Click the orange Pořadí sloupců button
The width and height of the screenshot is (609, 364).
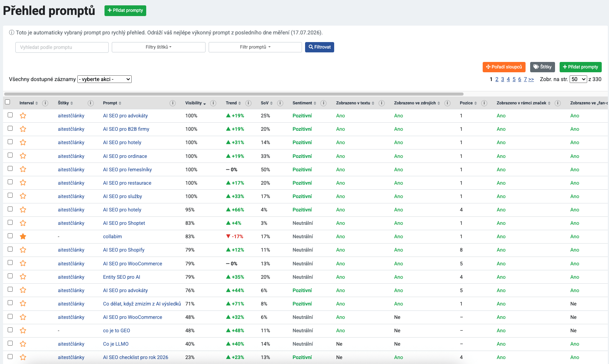coord(504,67)
